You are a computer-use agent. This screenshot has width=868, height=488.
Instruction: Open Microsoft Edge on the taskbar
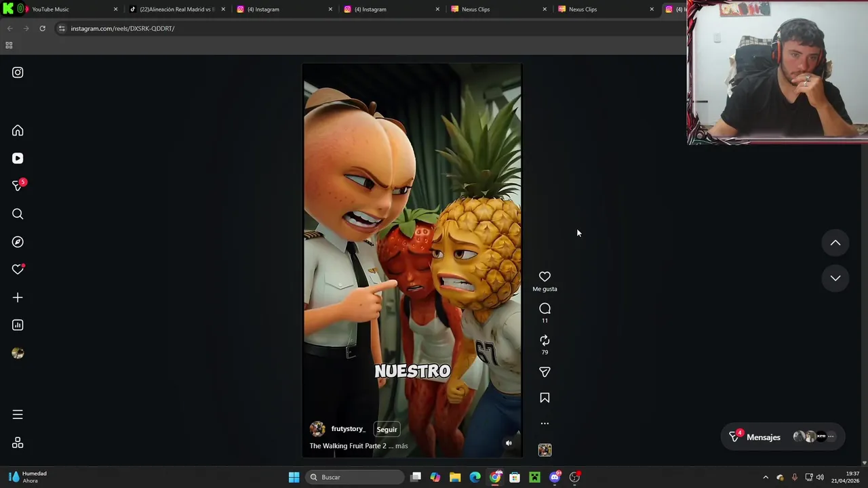[x=475, y=477]
